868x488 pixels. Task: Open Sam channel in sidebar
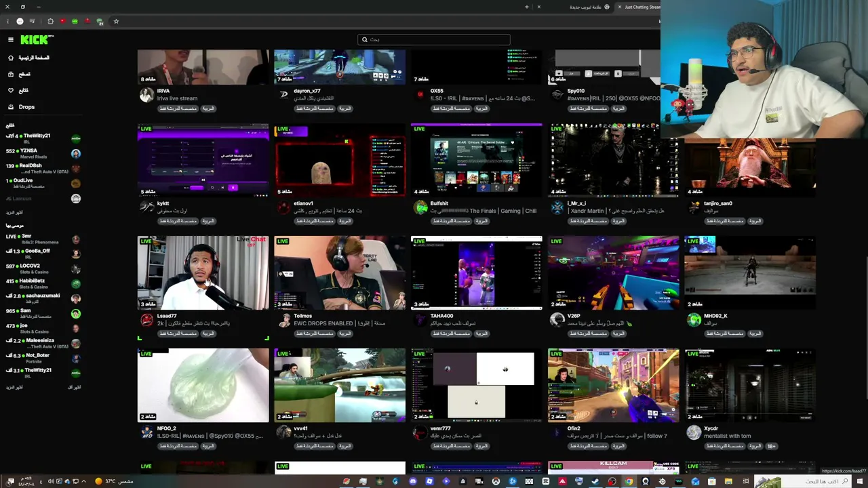coord(43,313)
